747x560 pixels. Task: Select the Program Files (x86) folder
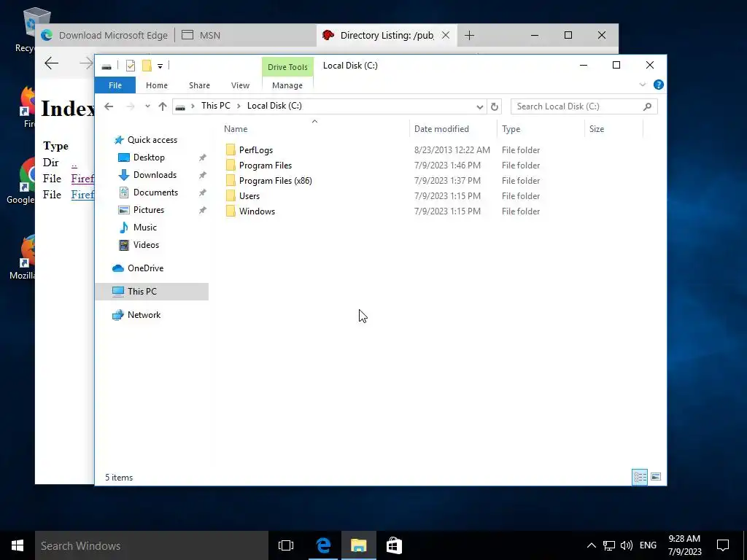point(275,181)
